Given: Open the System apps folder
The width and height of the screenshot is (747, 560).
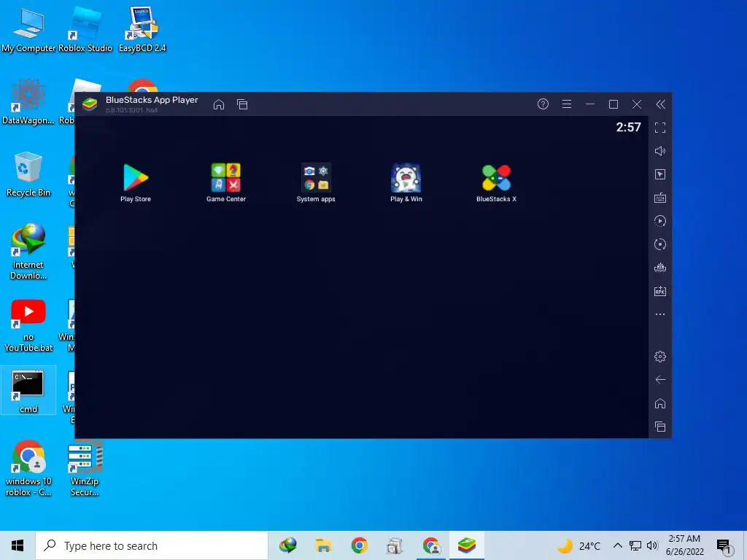Looking at the screenshot, I should pyautogui.click(x=316, y=178).
